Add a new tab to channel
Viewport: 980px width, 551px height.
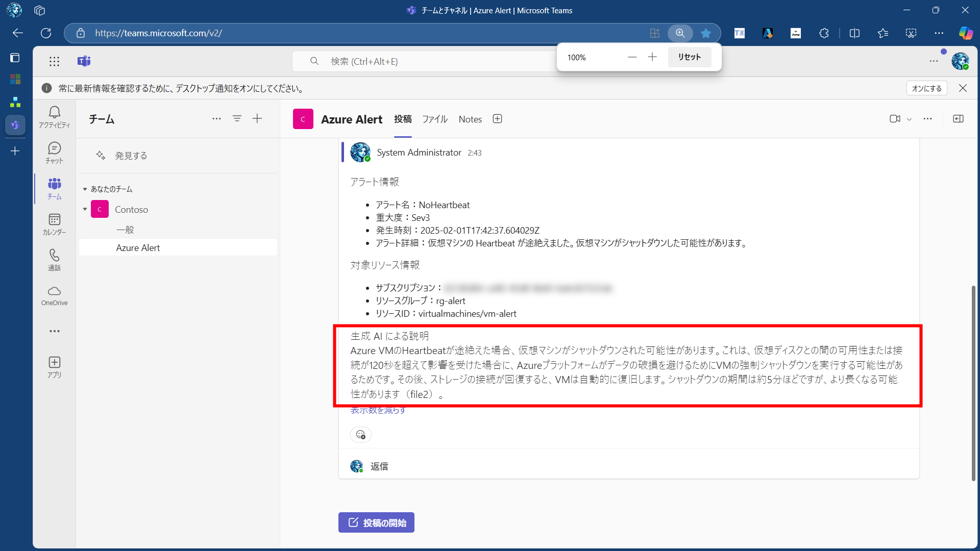[x=497, y=119]
